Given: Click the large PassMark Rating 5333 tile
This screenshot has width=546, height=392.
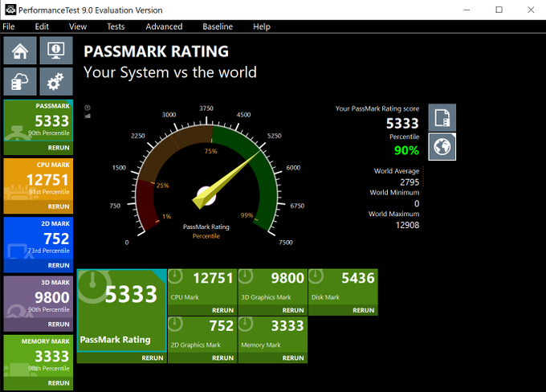Looking at the screenshot, I should pyautogui.click(x=121, y=310).
